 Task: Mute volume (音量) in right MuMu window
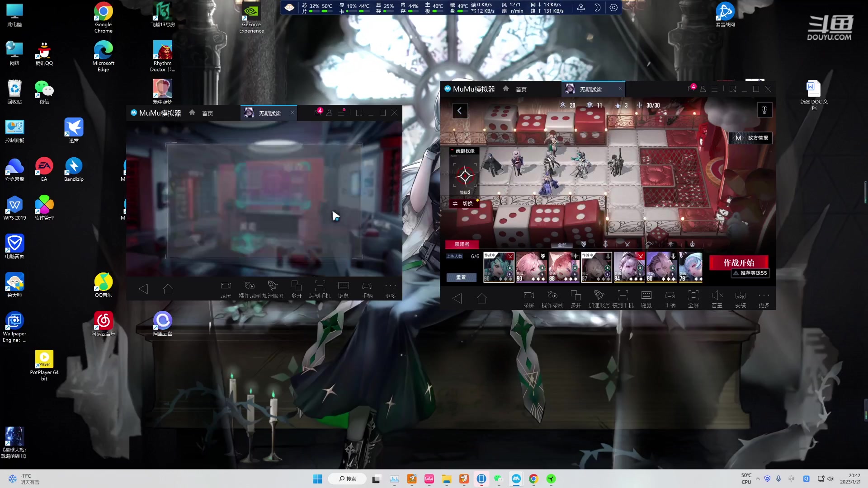[717, 299]
